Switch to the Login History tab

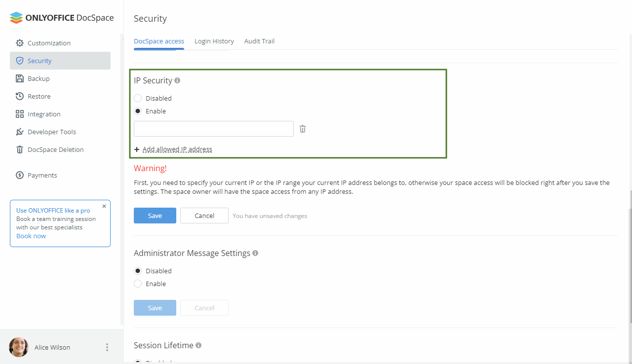click(x=214, y=41)
